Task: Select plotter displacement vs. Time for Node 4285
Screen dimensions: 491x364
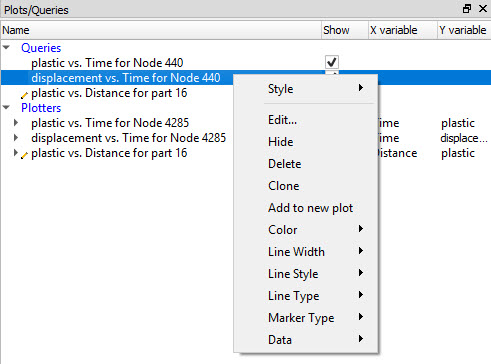Action: [129, 138]
